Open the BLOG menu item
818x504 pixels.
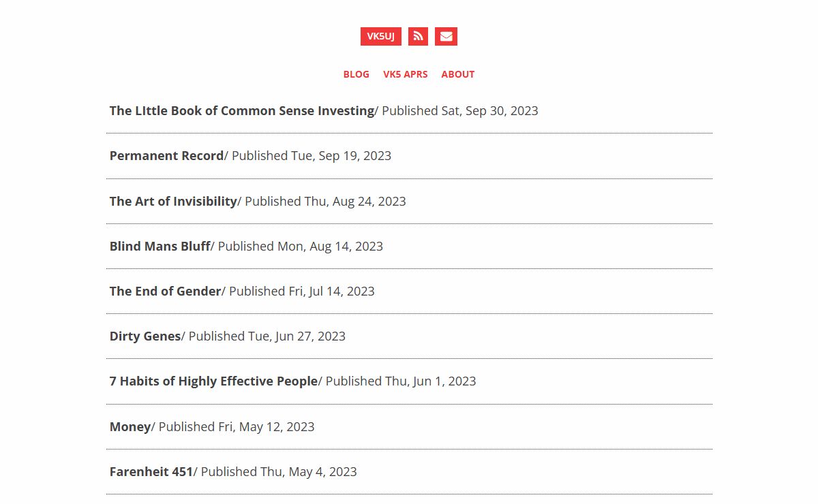pos(357,74)
